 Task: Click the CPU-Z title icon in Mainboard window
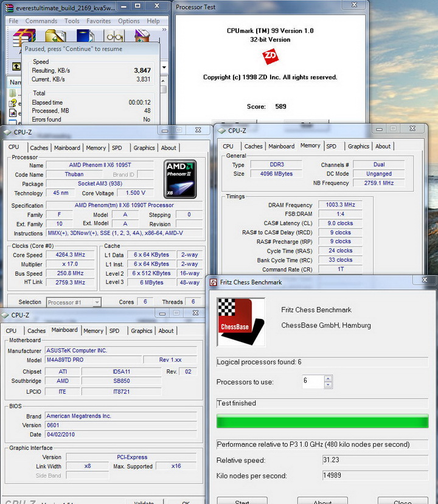[5, 315]
